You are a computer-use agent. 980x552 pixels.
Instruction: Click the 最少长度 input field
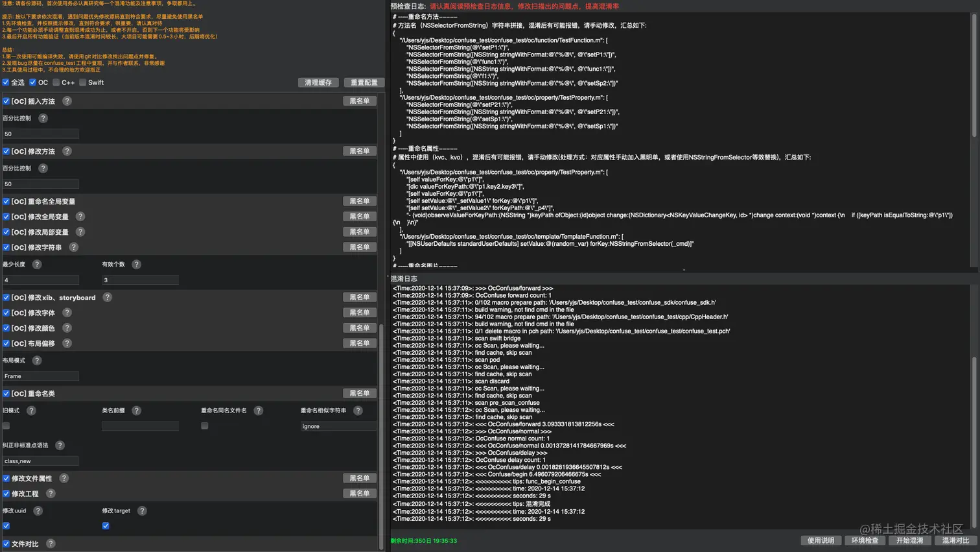(x=41, y=280)
